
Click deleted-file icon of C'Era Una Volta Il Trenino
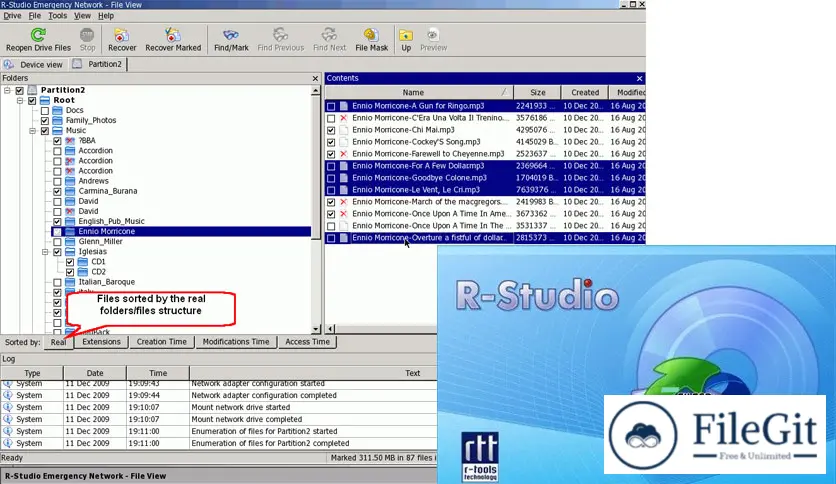point(344,118)
